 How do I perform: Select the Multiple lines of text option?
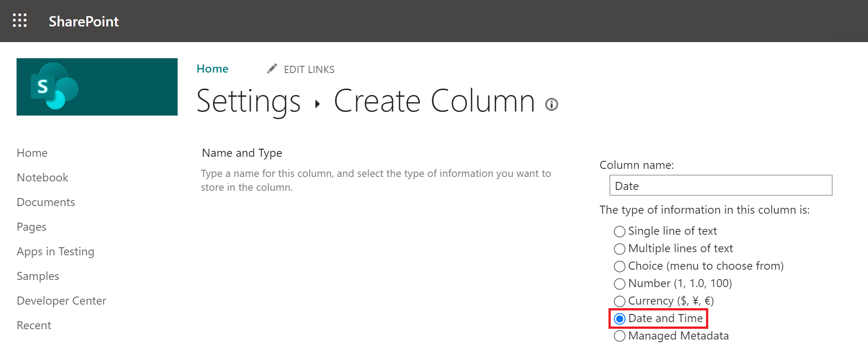click(x=620, y=249)
